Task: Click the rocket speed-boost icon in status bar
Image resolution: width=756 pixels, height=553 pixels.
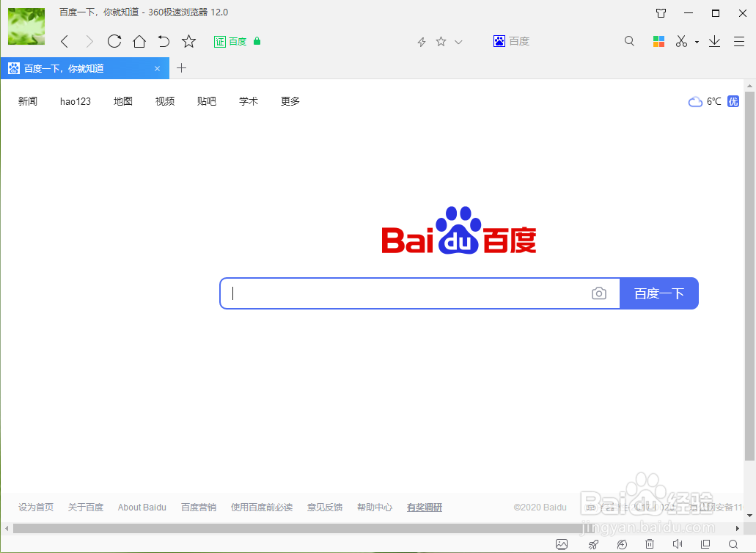Action: coord(592,544)
